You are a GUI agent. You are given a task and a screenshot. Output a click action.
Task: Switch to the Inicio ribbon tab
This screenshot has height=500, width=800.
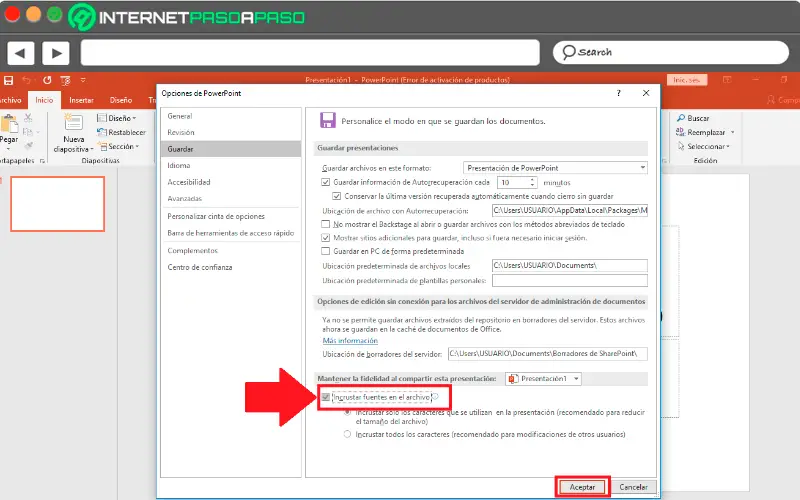(44, 100)
